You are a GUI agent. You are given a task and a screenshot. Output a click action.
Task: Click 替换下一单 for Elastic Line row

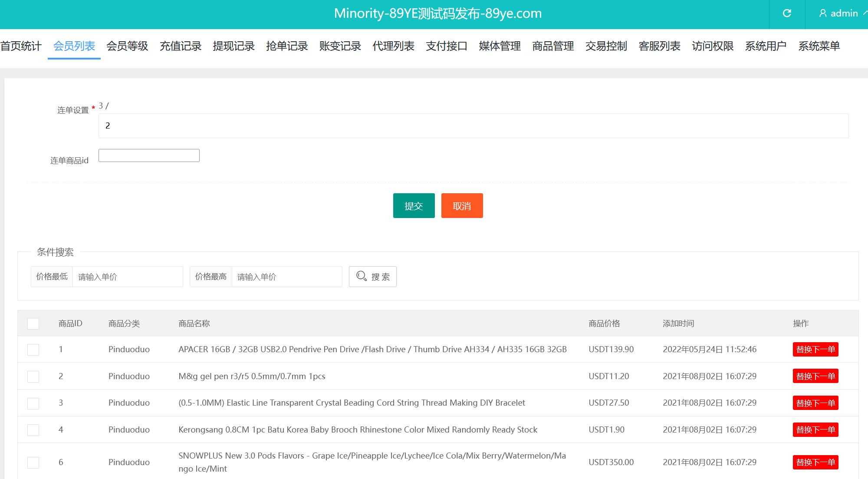tap(815, 403)
